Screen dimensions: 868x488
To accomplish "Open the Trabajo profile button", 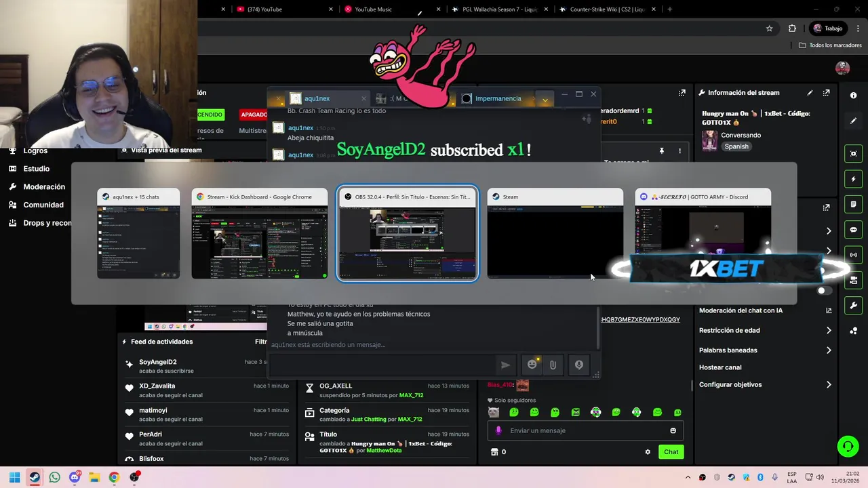I will point(828,28).
